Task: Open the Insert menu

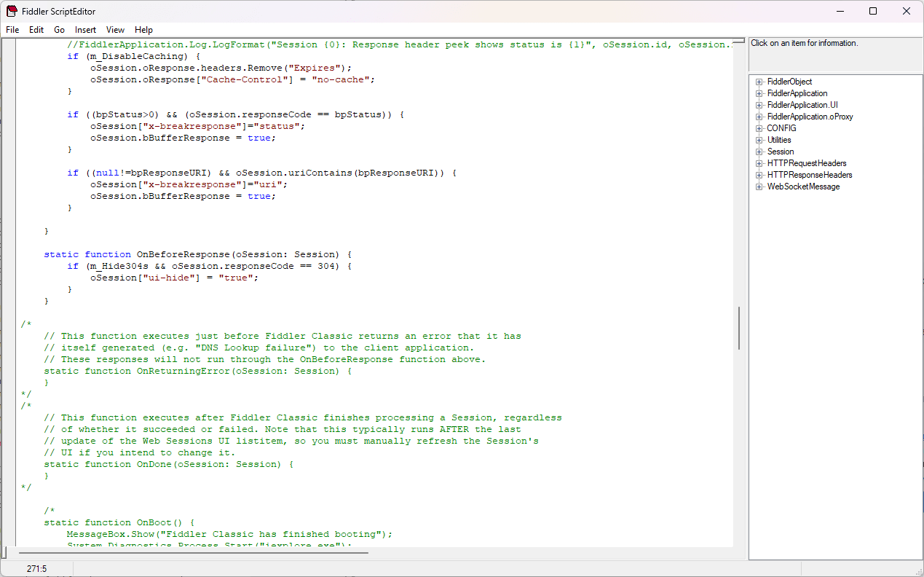Action: [x=85, y=30]
